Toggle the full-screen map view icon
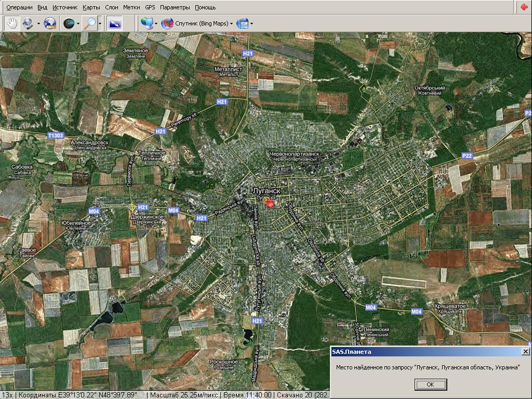 coord(115,23)
